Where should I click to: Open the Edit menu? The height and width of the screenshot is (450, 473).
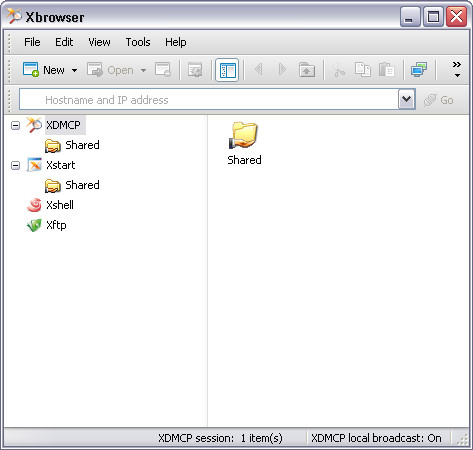click(64, 42)
